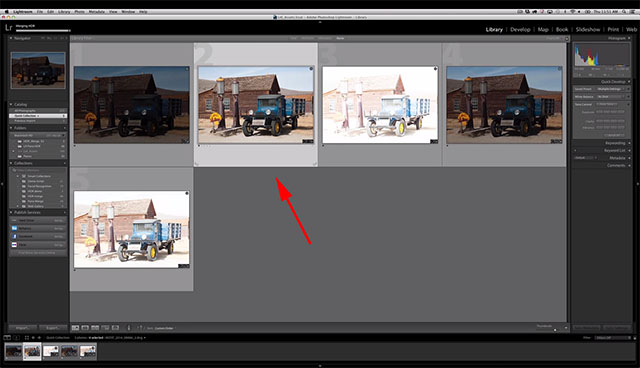
Task: Open the Saved Preset dropdown in Quick Develop
Action: [x=611, y=89]
